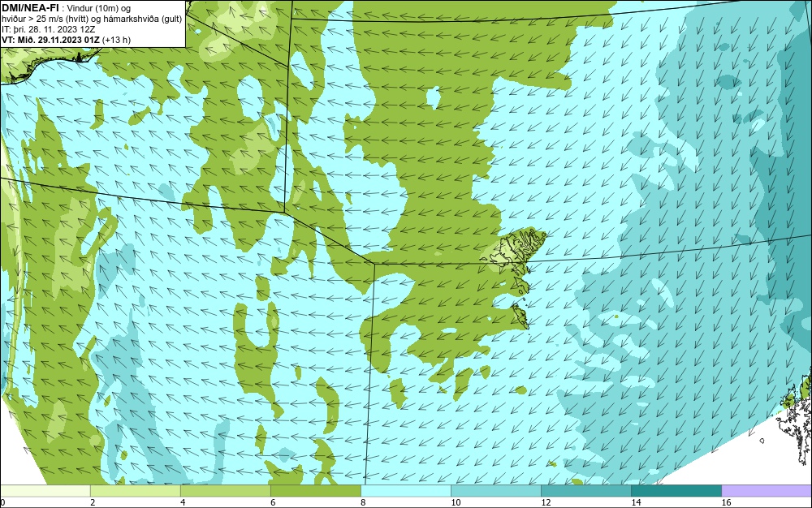The image size is (812, 508).
Task: Click the 0–2 m/s pale yellow legend swatch
Action: click(x=45, y=491)
